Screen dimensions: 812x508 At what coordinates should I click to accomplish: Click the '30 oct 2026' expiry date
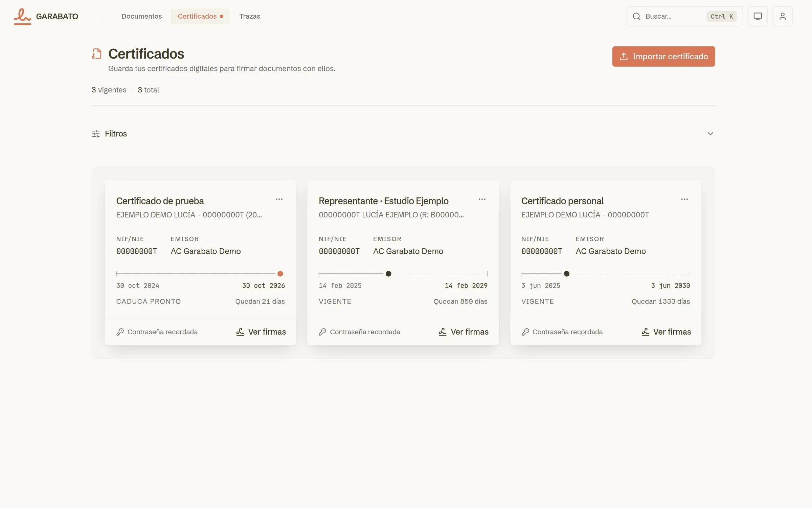pos(263,285)
